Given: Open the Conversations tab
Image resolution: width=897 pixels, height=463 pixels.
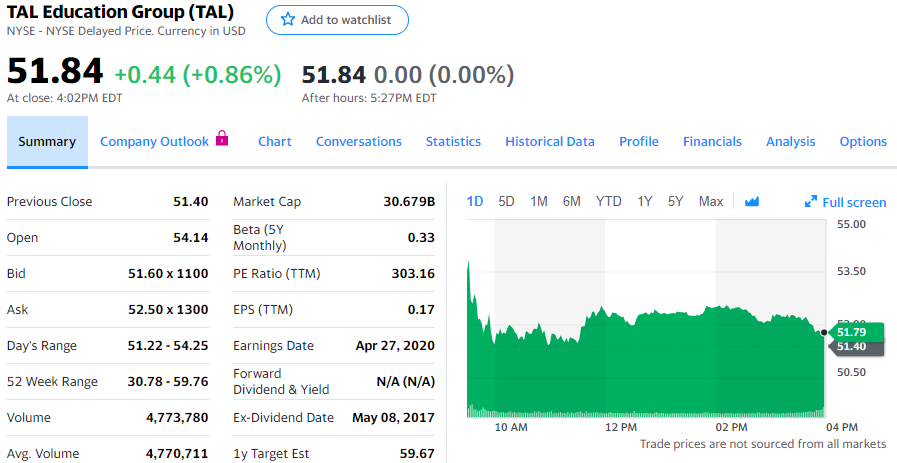Looking at the screenshot, I should pyautogui.click(x=359, y=142).
